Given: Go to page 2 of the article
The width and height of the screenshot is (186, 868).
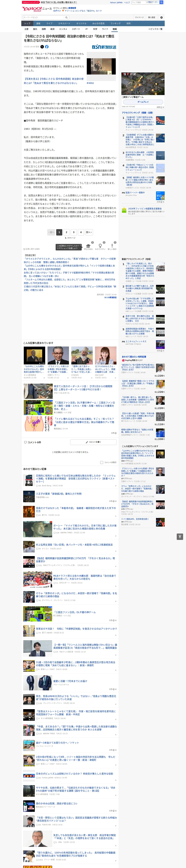Looking at the screenshot, I should point(66,232).
